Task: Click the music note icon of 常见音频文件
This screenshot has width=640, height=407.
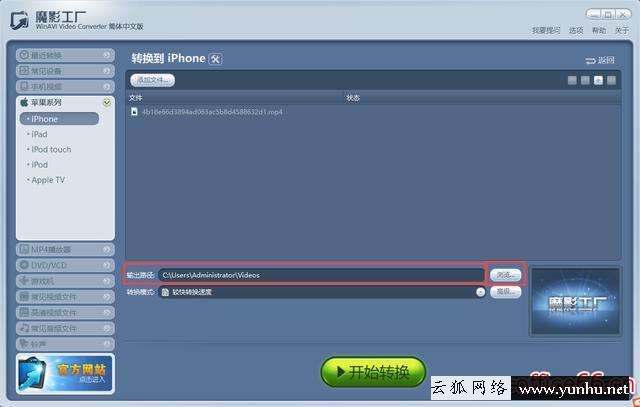Action: tap(24, 328)
